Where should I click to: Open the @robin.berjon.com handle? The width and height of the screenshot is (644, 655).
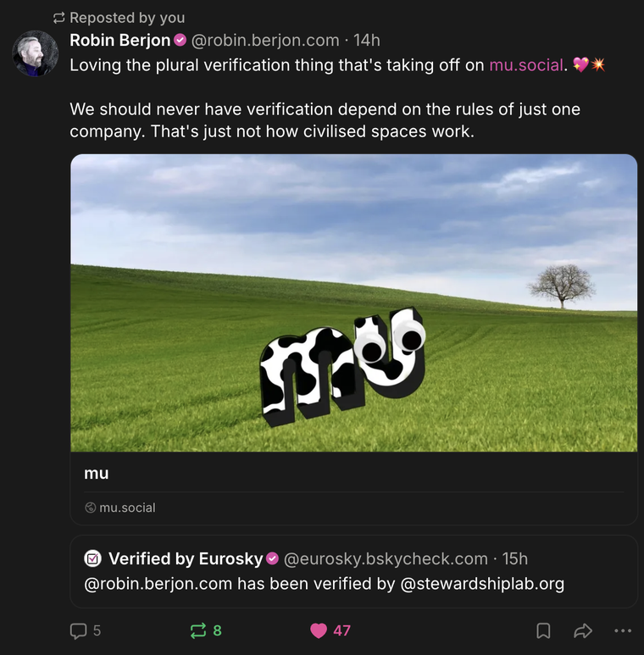click(x=265, y=41)
